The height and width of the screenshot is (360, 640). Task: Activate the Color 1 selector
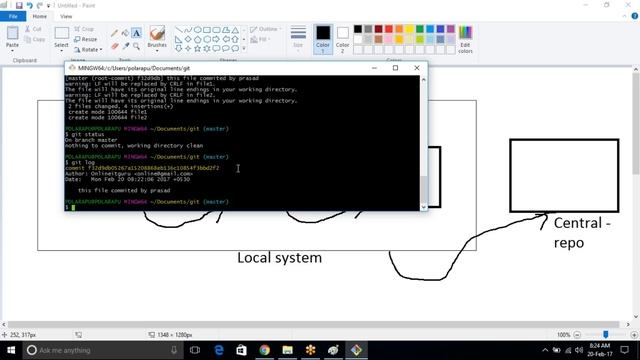323,39
